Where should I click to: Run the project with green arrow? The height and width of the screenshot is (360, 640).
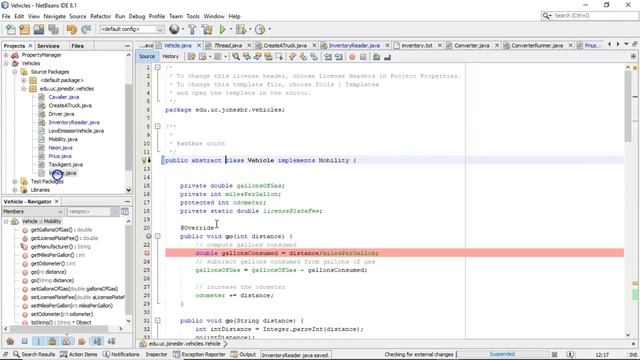[222, 29]
